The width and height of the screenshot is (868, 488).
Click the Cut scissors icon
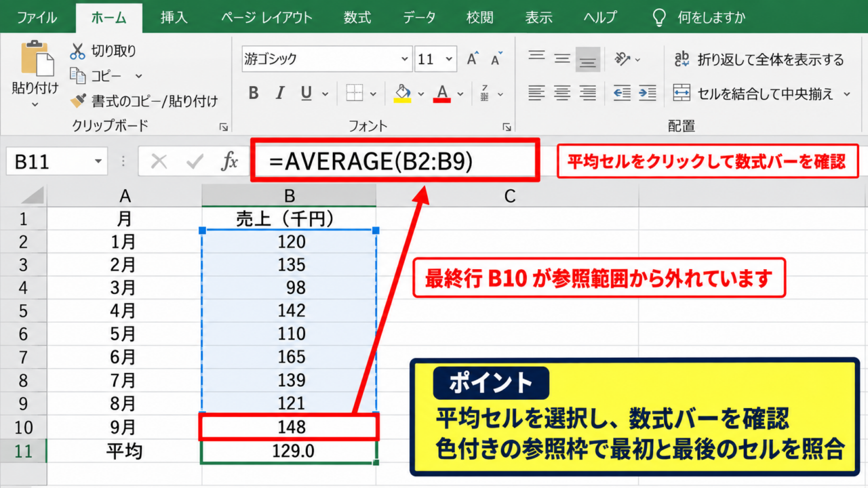[x=78, y=51]
